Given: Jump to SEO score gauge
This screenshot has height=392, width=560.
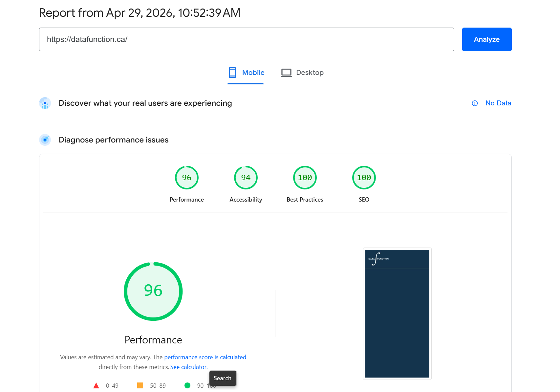Looking at the screenshot, I should pyautogui.click(x=364, y=178).
